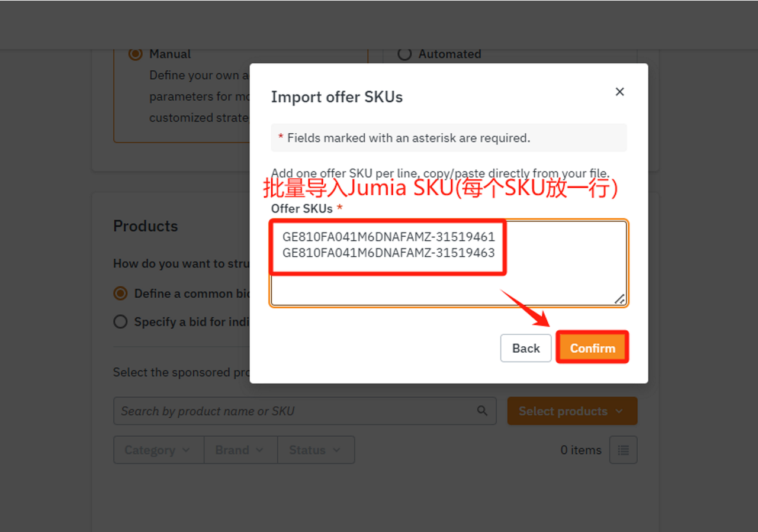758x532 pixels.
Task: Confirm the offer SKU import
Action: tap(592, 348)
